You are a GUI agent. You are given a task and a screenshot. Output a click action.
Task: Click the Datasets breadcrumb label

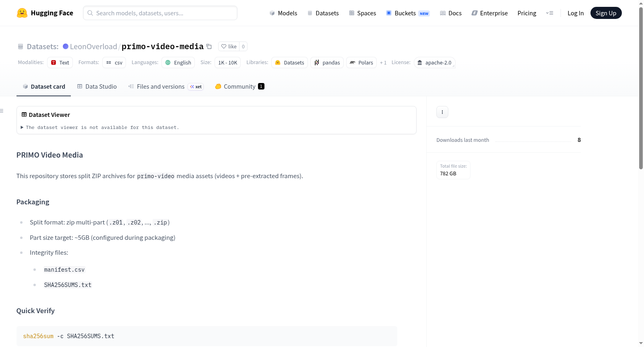tap(43, 46)
